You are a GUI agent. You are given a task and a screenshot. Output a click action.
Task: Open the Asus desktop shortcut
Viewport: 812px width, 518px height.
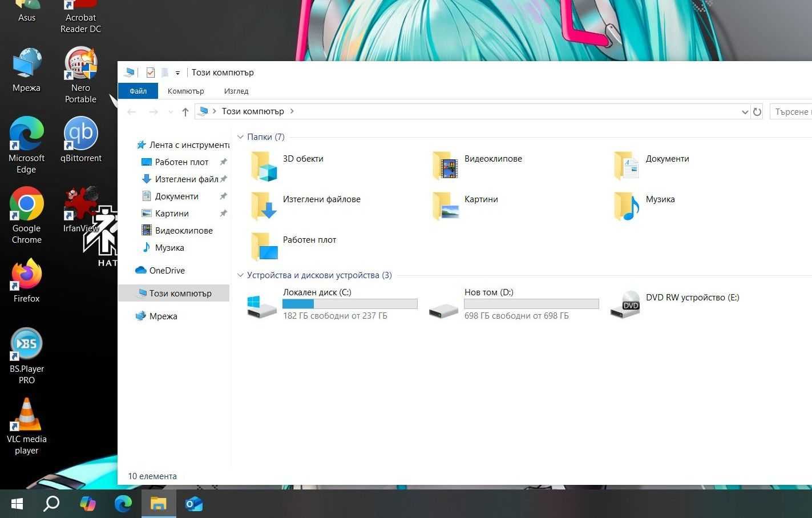26,11
